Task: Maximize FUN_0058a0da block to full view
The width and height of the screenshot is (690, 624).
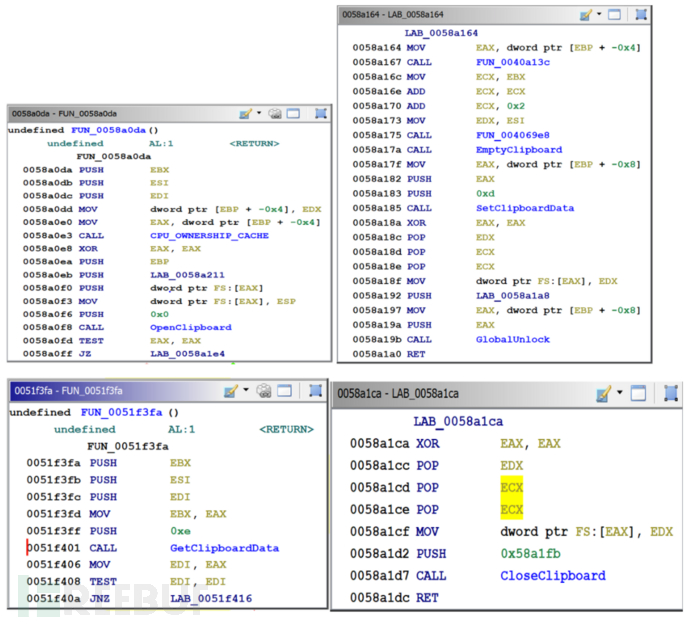Action: 295,114
